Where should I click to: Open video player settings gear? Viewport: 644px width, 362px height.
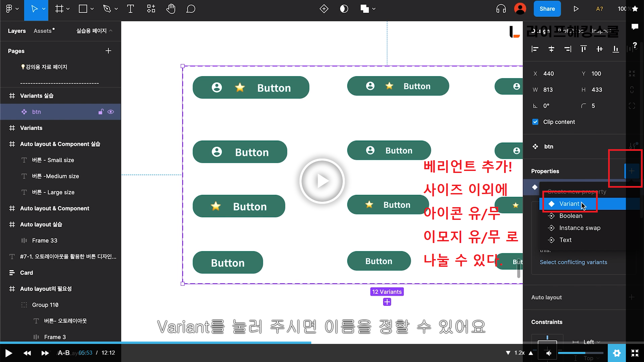point(616,353)
